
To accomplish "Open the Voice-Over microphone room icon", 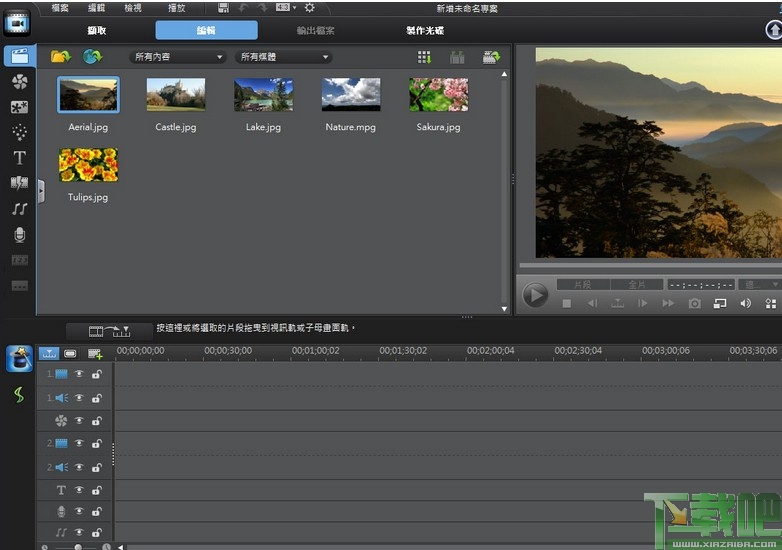I will point(19,235).
